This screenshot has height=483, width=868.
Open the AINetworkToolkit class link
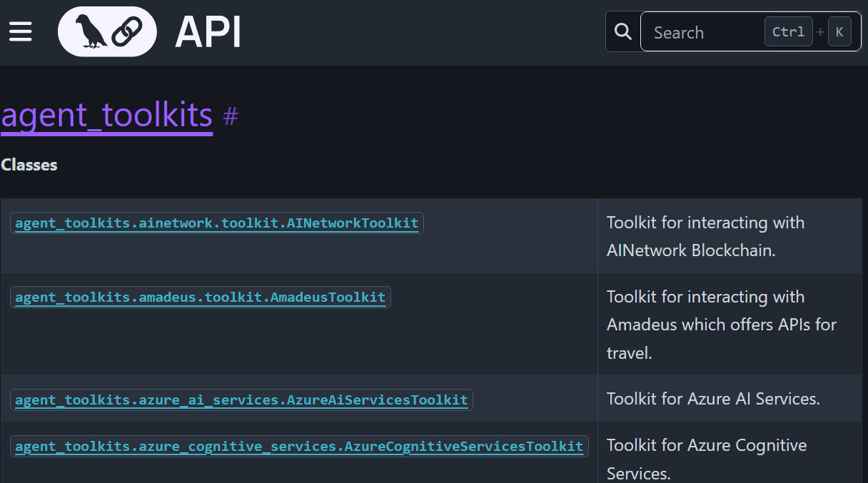(x=217, y=223)
